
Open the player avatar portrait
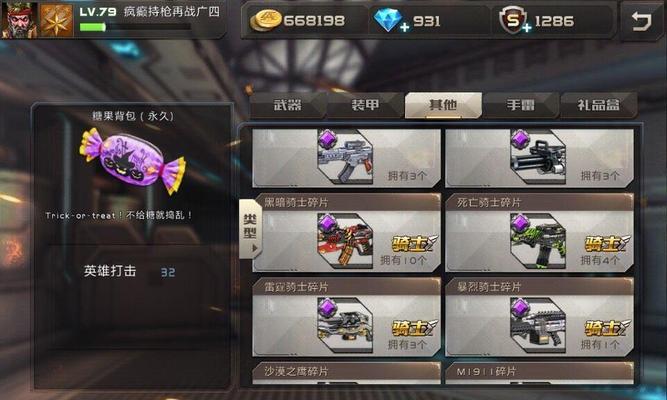tap(18, 19)
